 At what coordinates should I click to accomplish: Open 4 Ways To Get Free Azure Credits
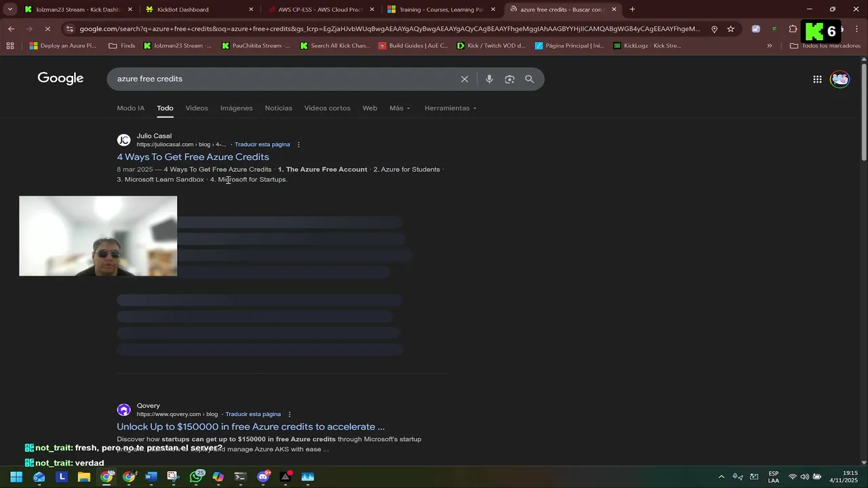point(193,157)
